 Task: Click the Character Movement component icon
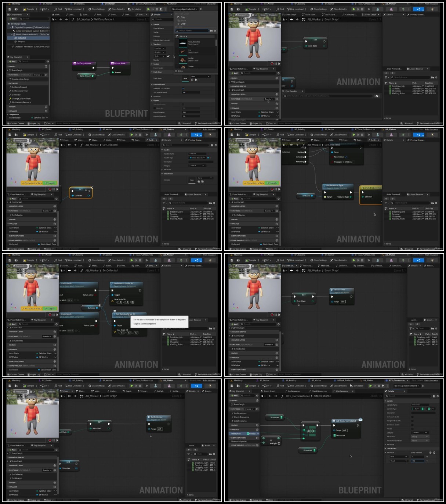[12, 47]
